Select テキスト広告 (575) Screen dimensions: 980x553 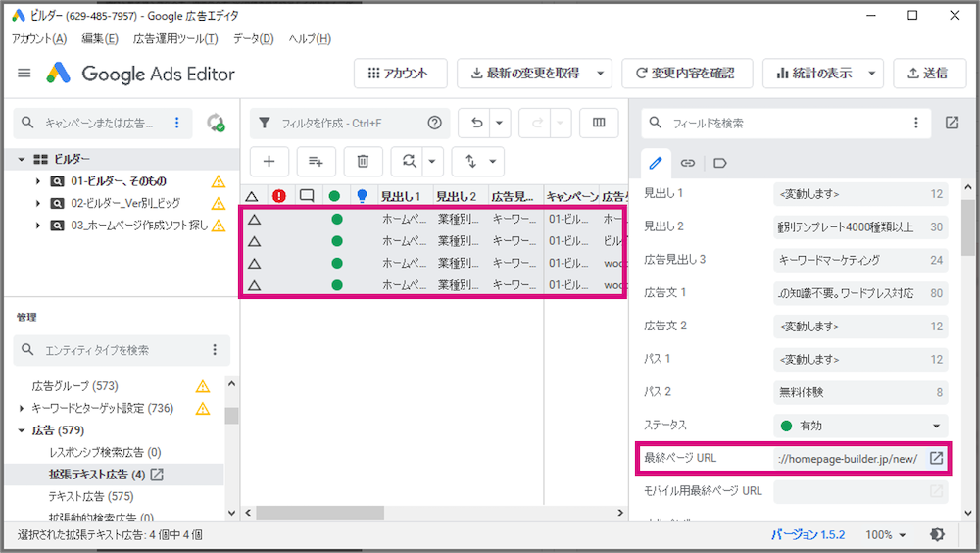[x=91, y=497]
